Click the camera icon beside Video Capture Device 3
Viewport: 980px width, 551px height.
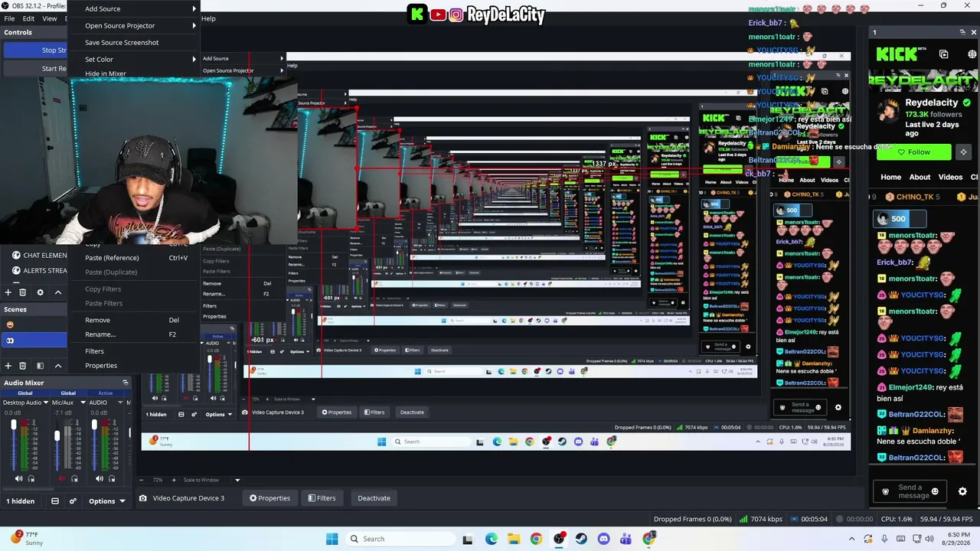[142, 498]
